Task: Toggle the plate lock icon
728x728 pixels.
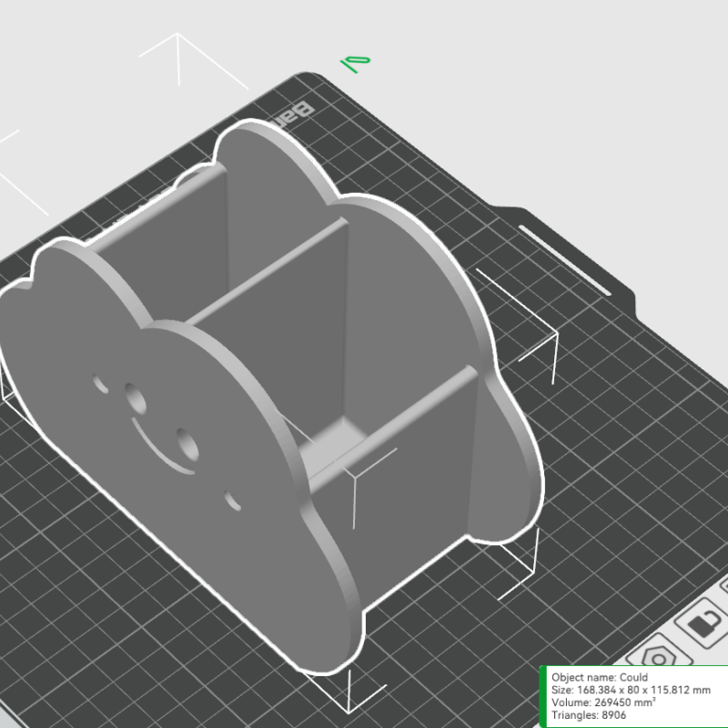Action: (x=704, y=623)
